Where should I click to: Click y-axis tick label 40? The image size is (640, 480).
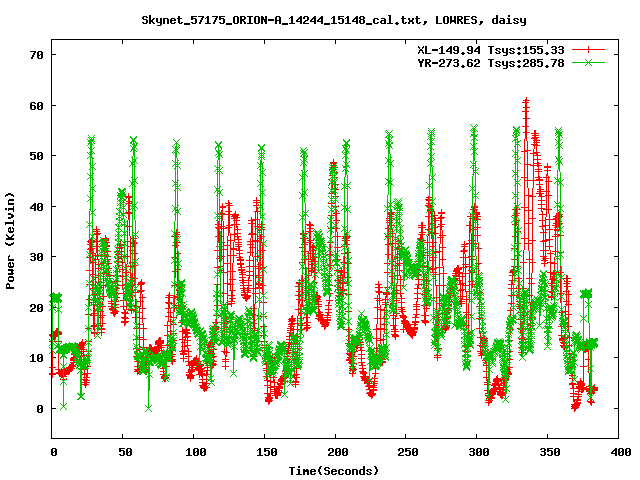point(36,207)
